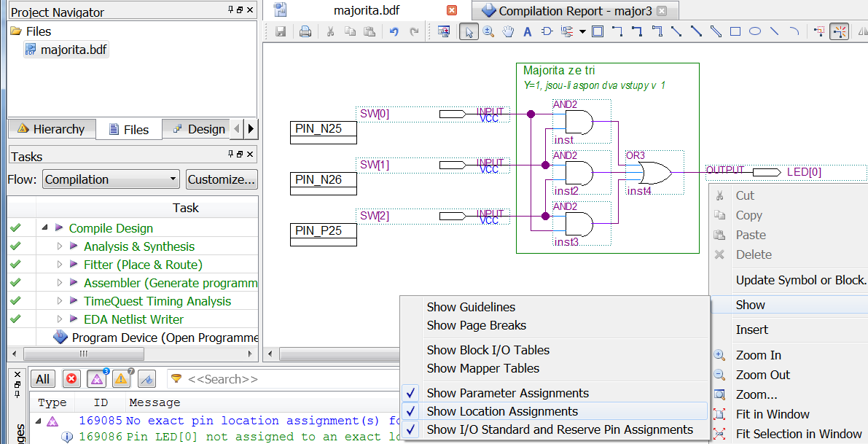Click the Redo arrow icon

point(414,31)
